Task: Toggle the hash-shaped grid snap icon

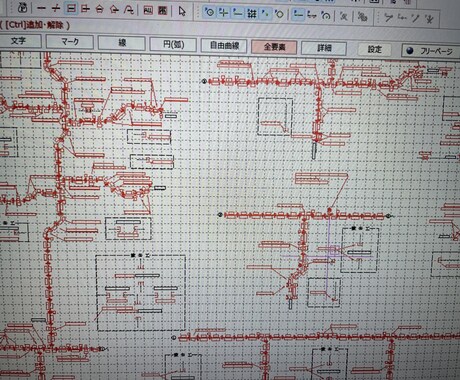Action: point(252,13)
